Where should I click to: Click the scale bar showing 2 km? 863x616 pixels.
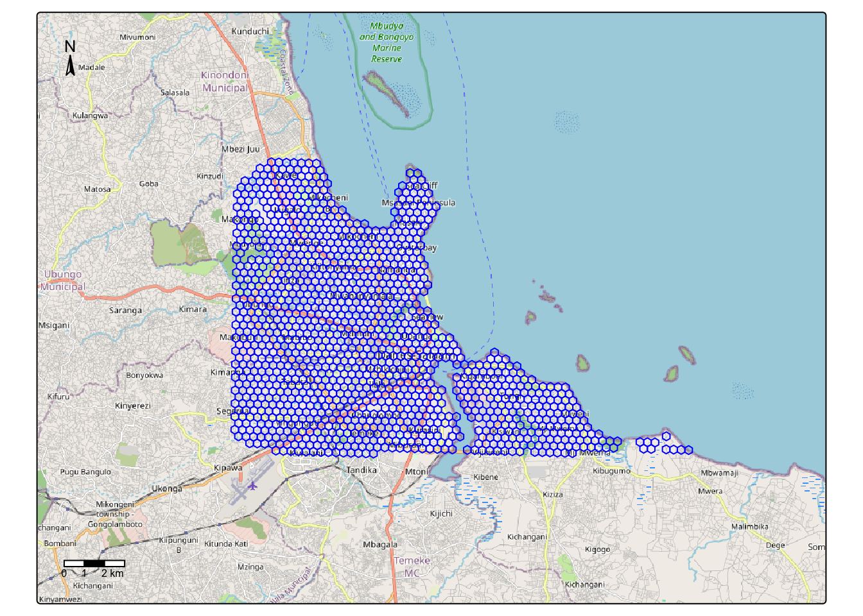[94, 564]
